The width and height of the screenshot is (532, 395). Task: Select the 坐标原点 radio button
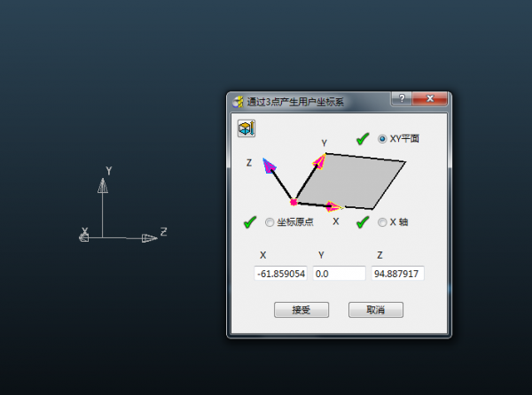[x=270, y=222]
